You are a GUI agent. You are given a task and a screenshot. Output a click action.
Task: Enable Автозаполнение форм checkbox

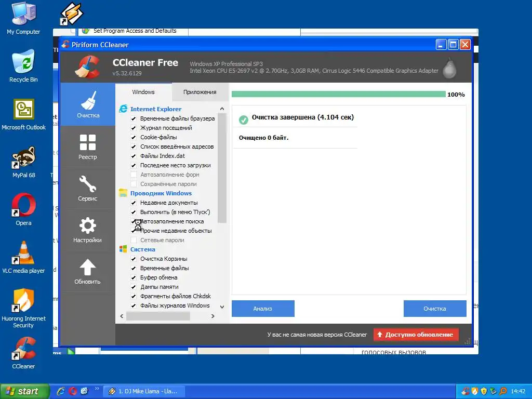(134, 175)
